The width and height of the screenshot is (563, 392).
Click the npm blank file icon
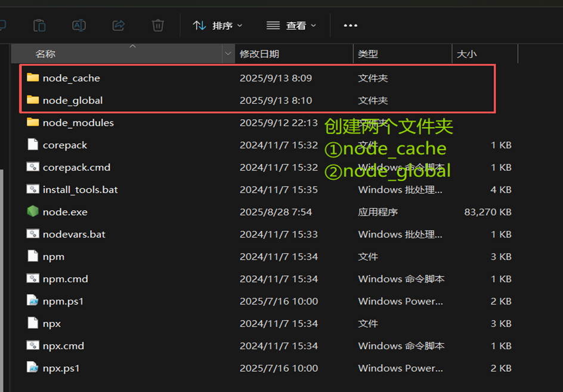click(x=33, y=256)
